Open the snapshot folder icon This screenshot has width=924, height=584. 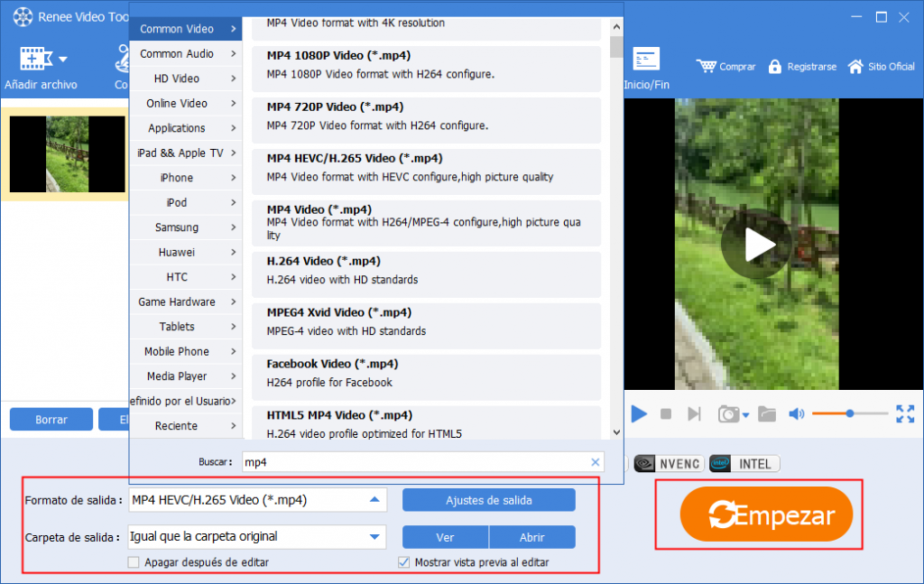pyautogui.click(x=766, y=413)
